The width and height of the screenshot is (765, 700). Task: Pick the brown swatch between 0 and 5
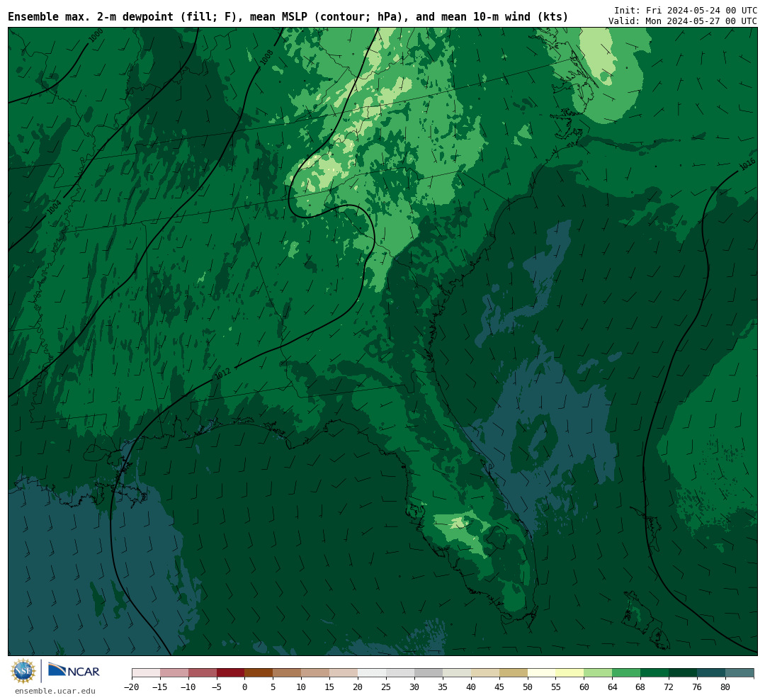click(x=259, y=673)
